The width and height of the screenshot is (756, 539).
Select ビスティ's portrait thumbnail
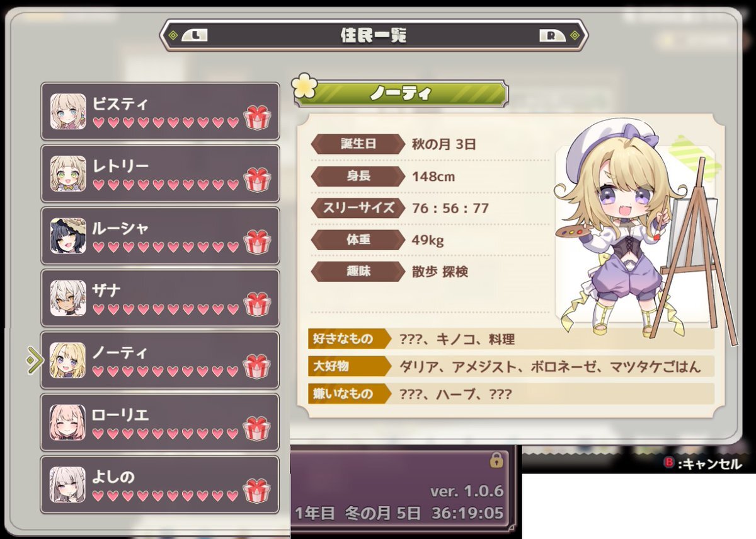(x=68, y=112)
